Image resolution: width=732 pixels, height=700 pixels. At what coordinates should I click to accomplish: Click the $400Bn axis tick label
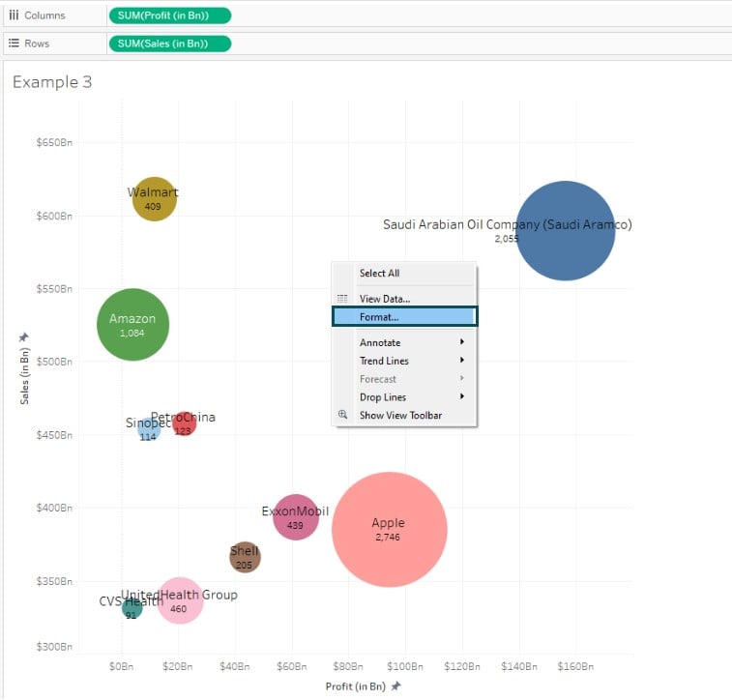click(x=54, y=508)
